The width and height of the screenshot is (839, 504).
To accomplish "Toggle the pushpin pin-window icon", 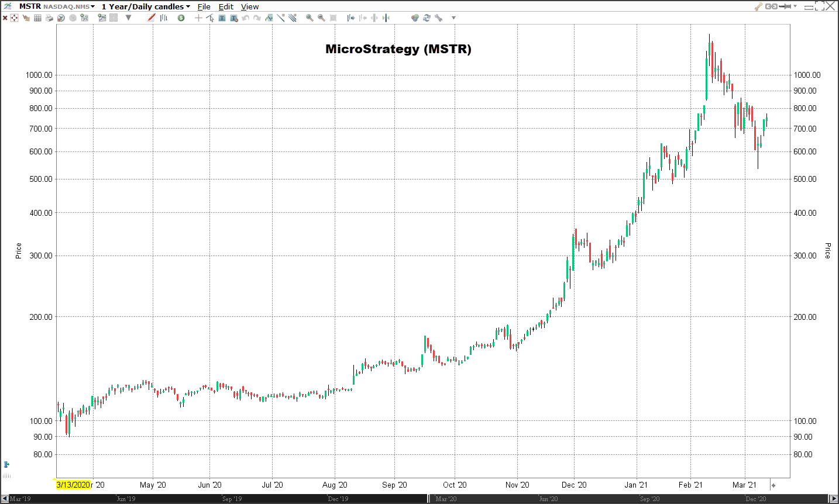I will coord(785,6).
